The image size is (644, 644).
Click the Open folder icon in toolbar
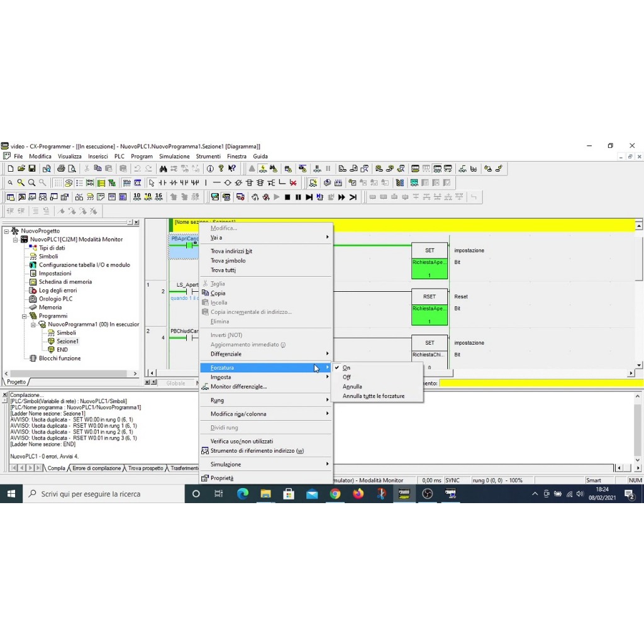pos(21,169)
